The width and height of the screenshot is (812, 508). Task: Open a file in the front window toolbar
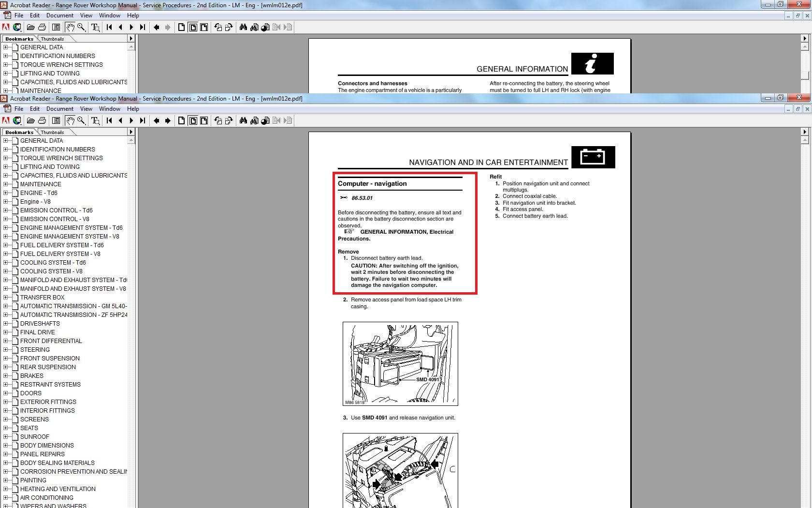click(30, 120)
